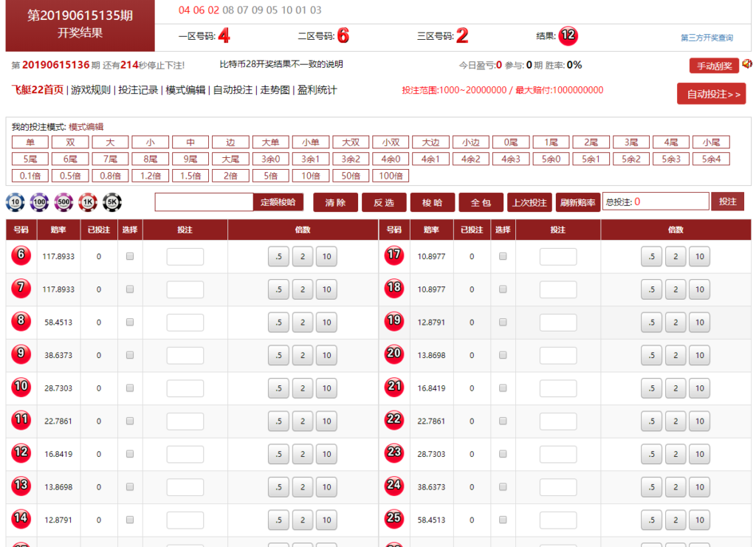The height and width of the screenshot is (547, 756).
Task: Click the red number ball 20
Action: (394, 355)
